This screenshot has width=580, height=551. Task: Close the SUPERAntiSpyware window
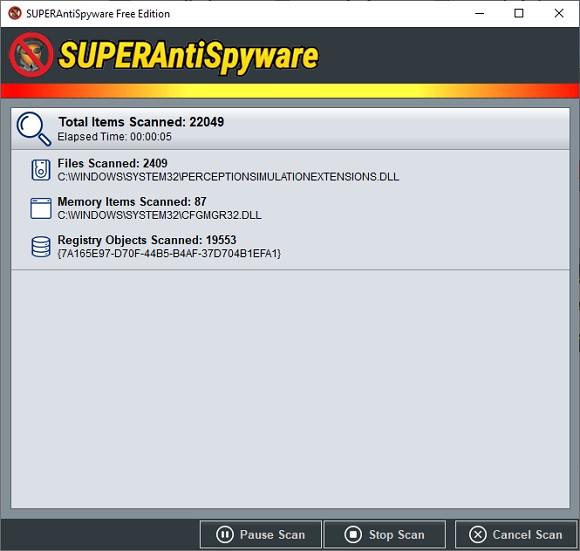point(559,13)
